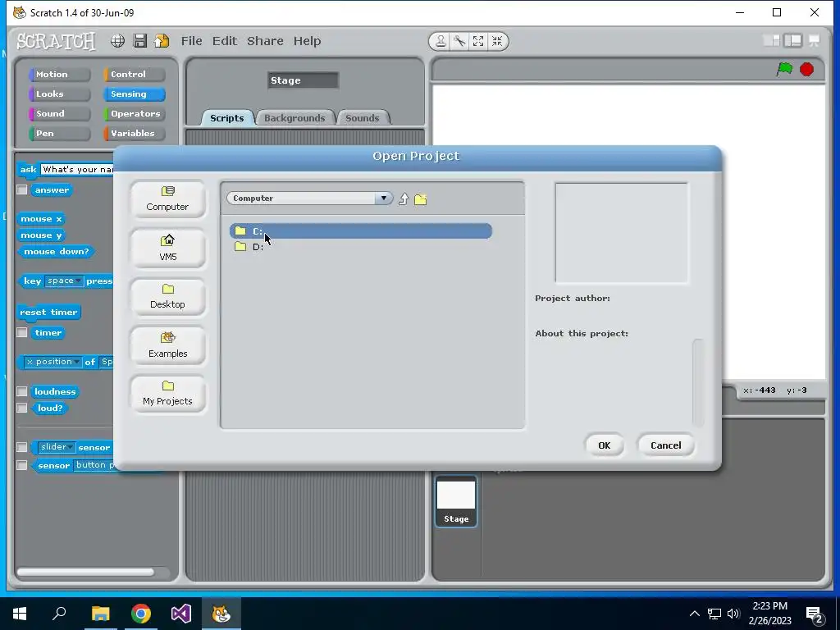Select the delete scissors tool

(459, 41)
